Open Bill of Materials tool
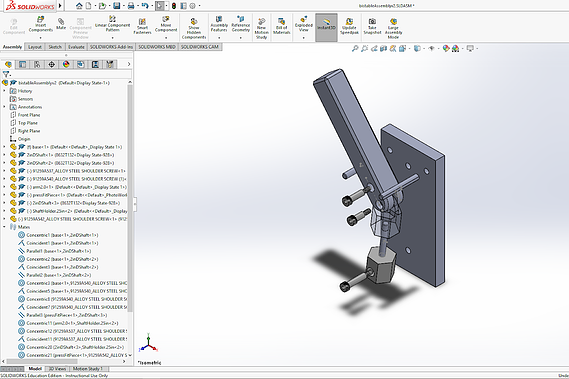569x379 pixels. [281, 26]
